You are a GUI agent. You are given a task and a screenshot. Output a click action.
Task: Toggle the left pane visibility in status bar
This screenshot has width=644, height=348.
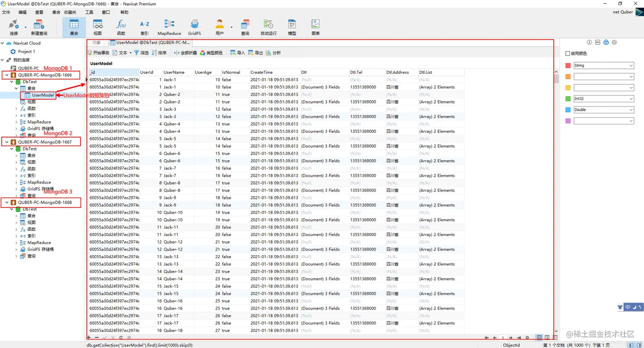pyautogui.click(x=631, y=345)
